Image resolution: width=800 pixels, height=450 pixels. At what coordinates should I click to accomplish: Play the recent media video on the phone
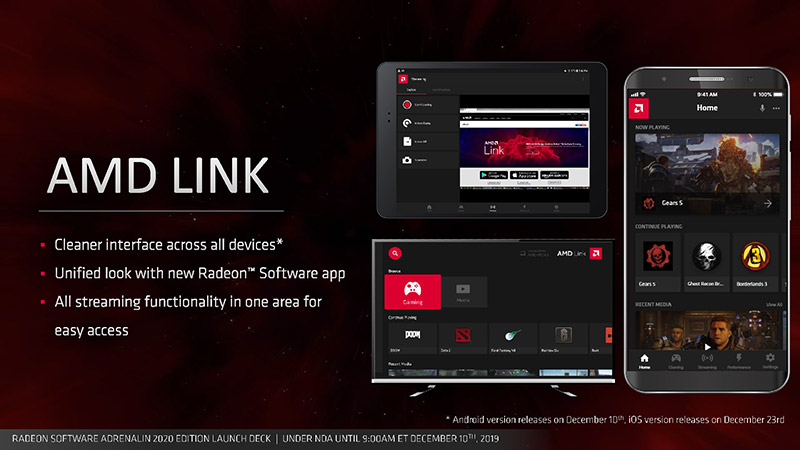pos(707,347)
